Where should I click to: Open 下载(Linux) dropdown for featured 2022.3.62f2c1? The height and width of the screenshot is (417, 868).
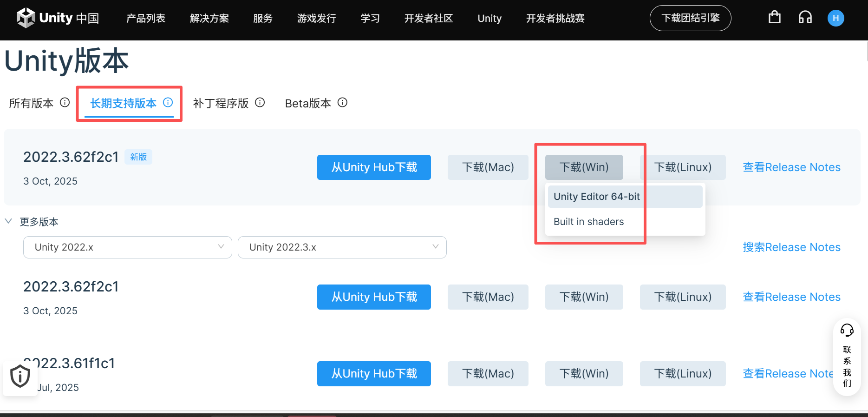click(x=683, y=167)
